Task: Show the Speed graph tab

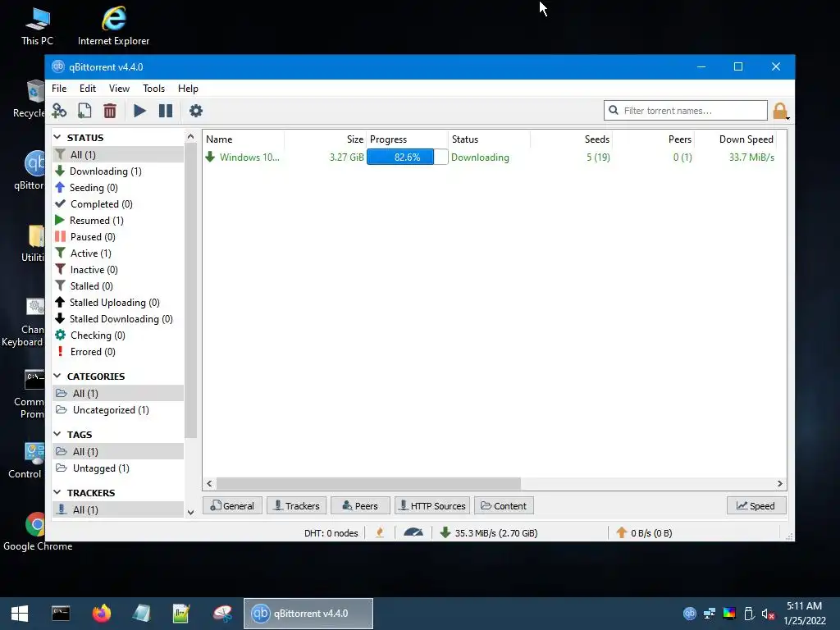Action: [x=756, y=505]
